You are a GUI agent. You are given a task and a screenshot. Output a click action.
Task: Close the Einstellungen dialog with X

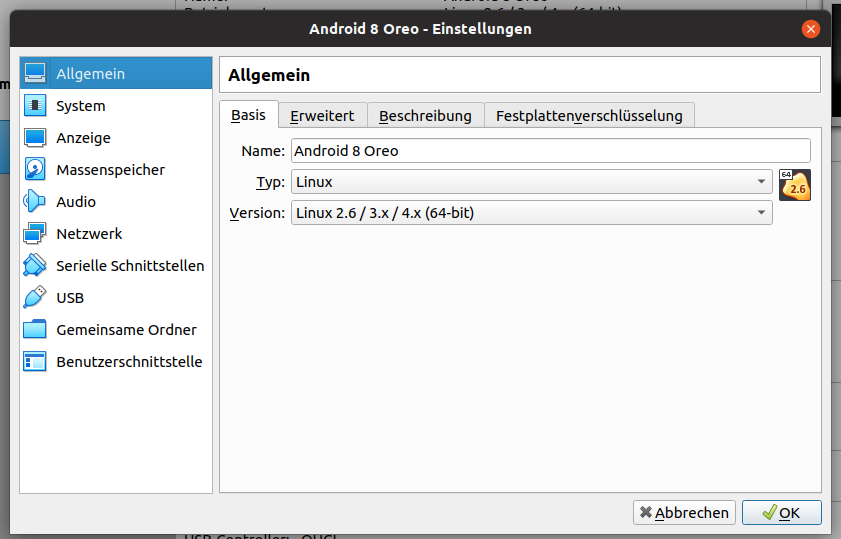pyautogui.click(x=810, y=28)
